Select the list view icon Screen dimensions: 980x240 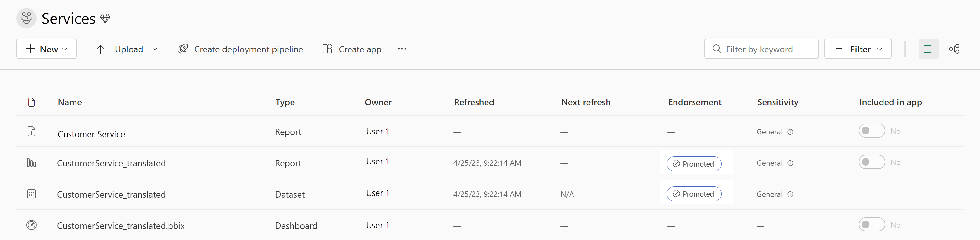(x=928, y=49)
